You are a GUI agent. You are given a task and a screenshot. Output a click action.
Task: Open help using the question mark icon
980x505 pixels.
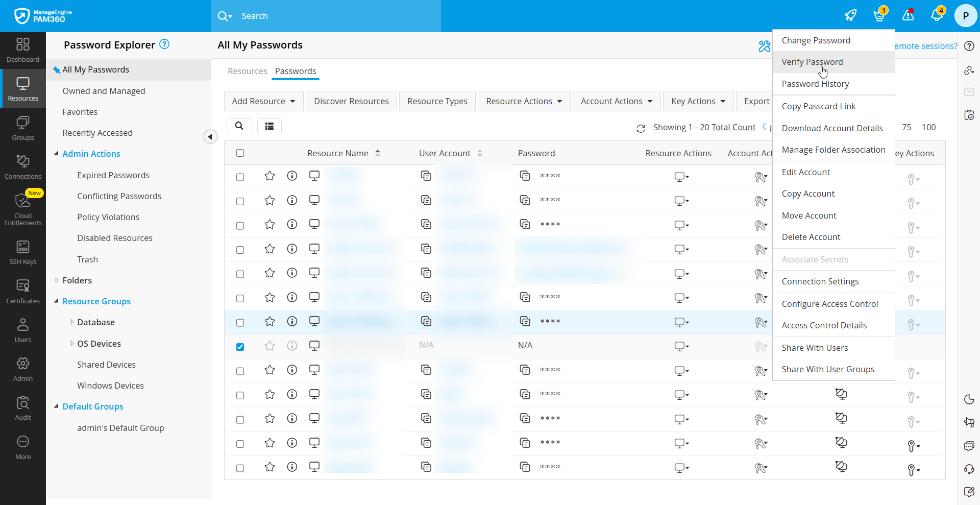(969, 46)
